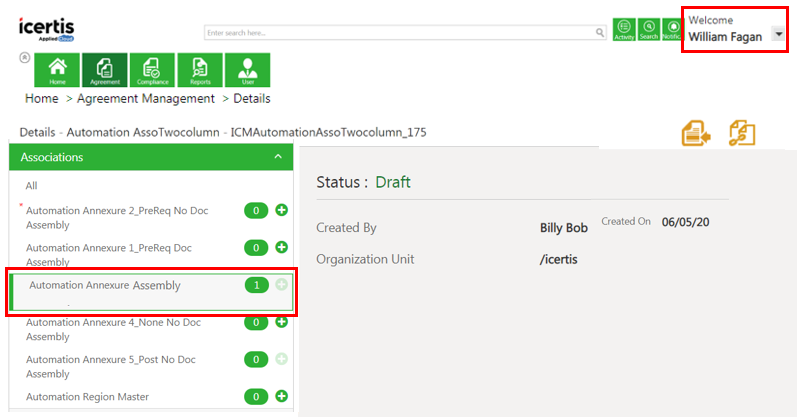Select All in the Associations list
The height and width of the screenshot is (417, 797).
[32, 186]
